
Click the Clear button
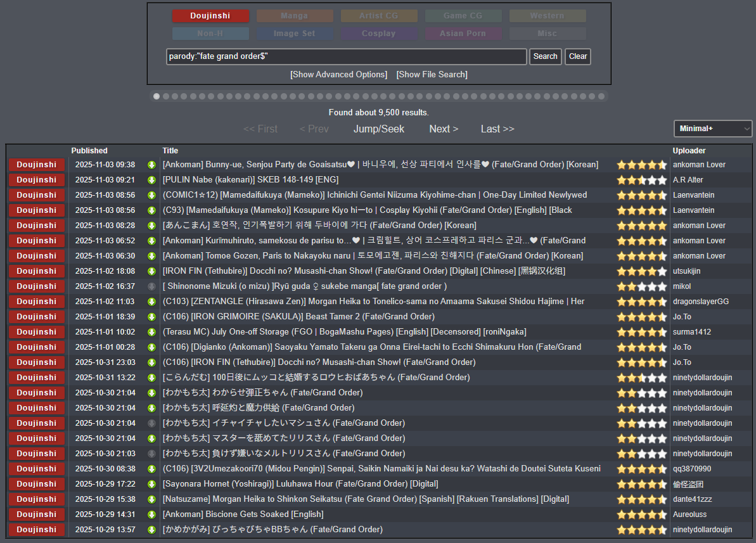pos(578,56)
